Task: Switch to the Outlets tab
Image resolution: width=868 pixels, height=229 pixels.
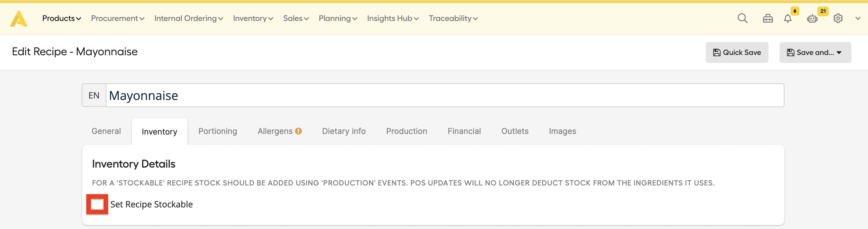Action: (x=514, y=131)
